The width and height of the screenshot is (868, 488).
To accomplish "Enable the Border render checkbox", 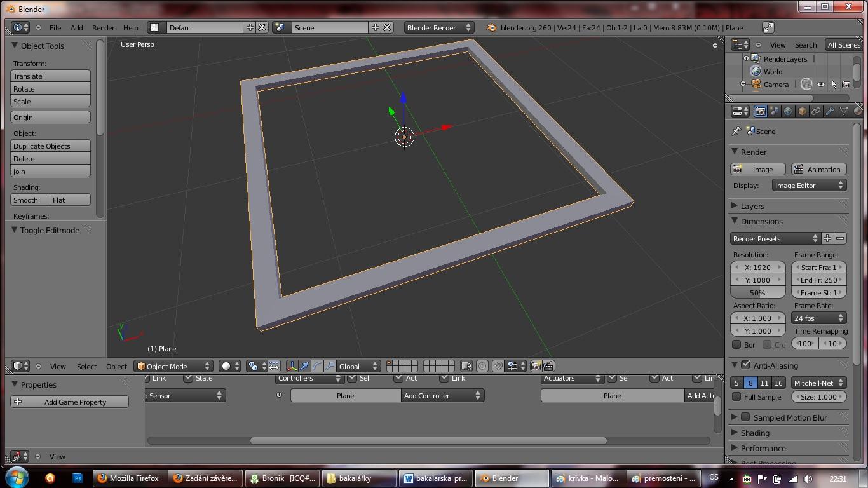I will point(736,344).
